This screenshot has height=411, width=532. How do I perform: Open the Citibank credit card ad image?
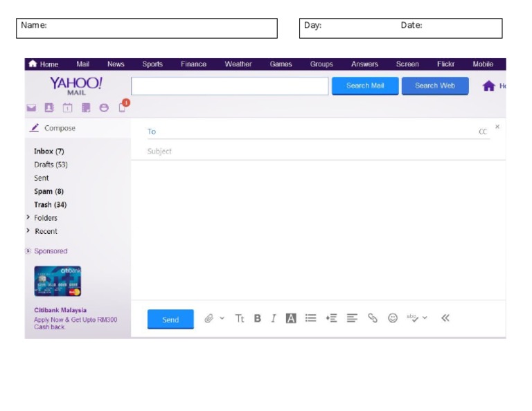(x=57, y=281)
